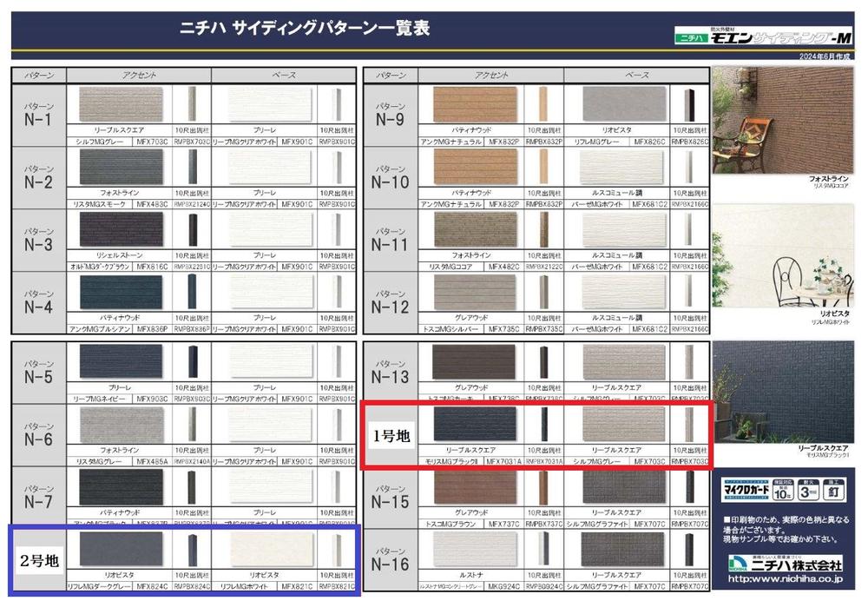Pick the N-16 graphite base swatch リーブルスクエア

[x=623, y=550]
